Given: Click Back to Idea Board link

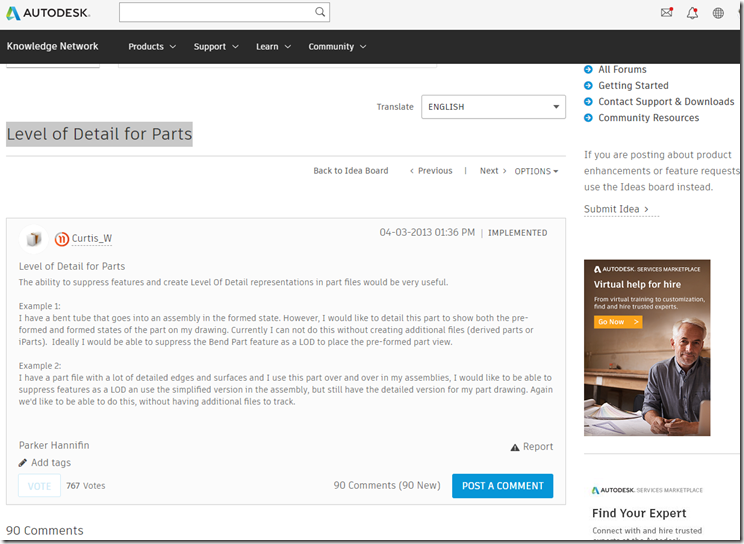Looking at the screenshot, I should 351,170.
